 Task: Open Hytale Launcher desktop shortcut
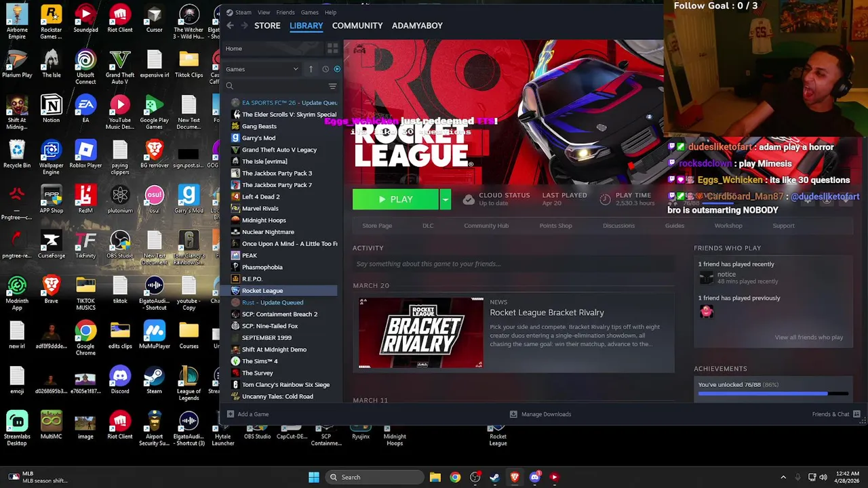pos(223,435)
